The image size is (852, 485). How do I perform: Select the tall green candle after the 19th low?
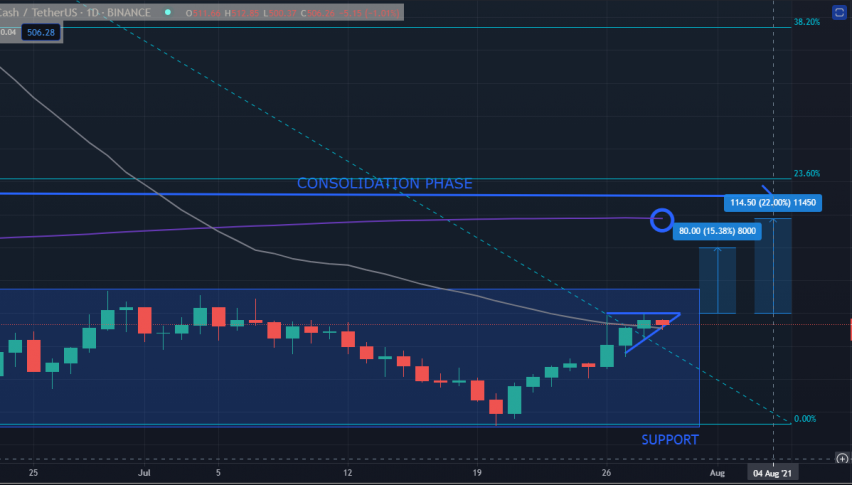[x=515, y=400]
